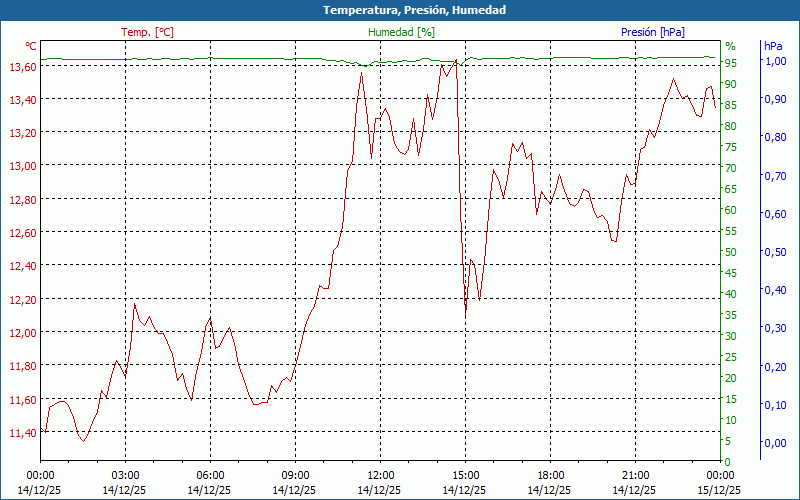Screen dimensions: 800x500
Task: Click the 11,40 temperature axis value
Action: [22, 433]
